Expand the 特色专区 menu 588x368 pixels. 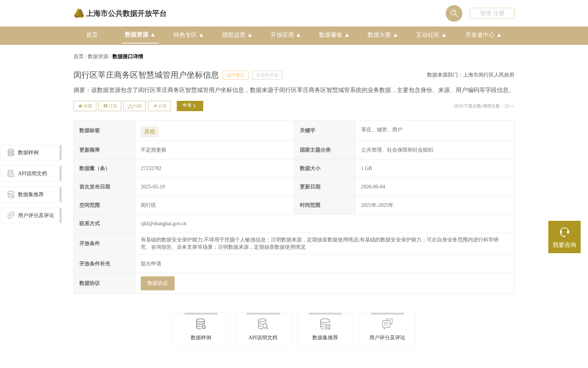tap(189, 35)
